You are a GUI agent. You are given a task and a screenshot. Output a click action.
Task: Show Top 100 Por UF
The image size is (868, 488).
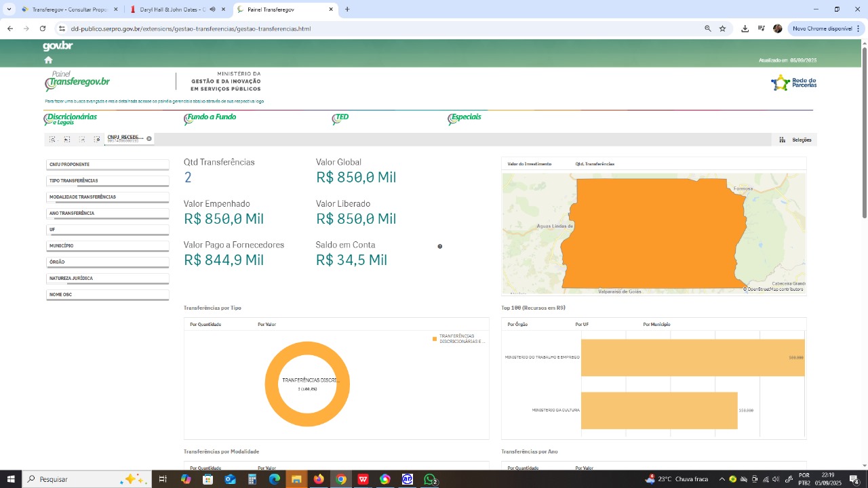click(582, 325)
